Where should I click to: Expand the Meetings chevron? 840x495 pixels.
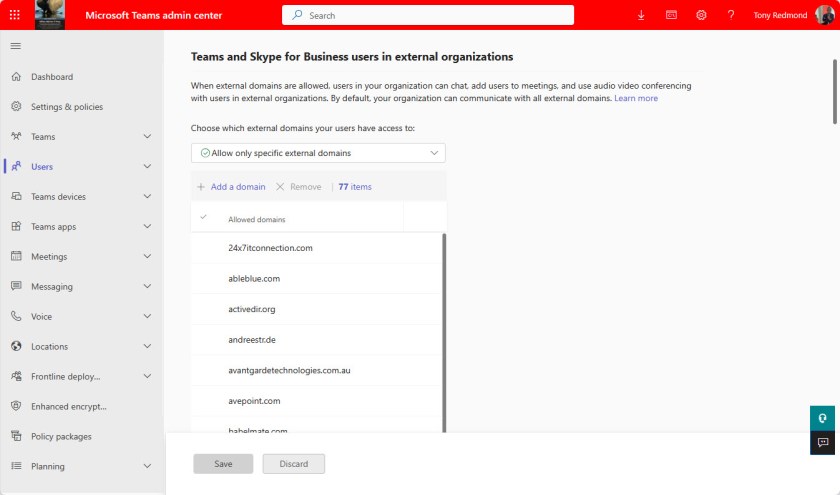pyautogui.click(x=147, y=257)
